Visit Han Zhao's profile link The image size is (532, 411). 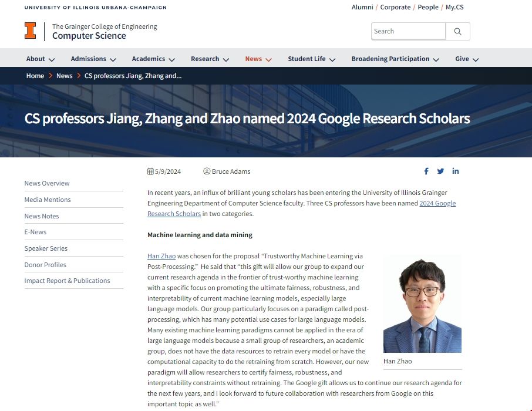click(x=161, y=256)
